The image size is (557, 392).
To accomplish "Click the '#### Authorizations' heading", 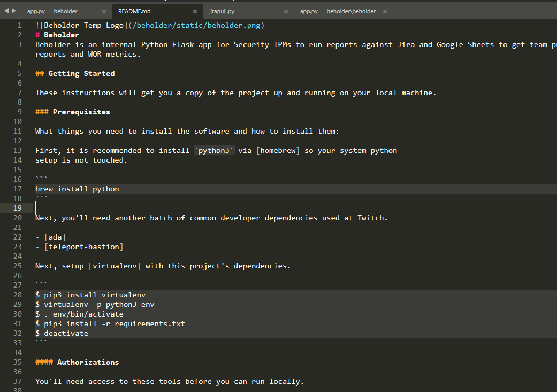I will [x=77, y=362].
